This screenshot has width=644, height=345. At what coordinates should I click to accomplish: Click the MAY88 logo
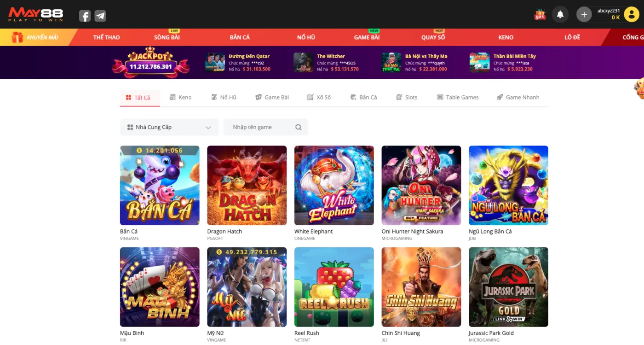pyautogui.click(x=36, y=14)
